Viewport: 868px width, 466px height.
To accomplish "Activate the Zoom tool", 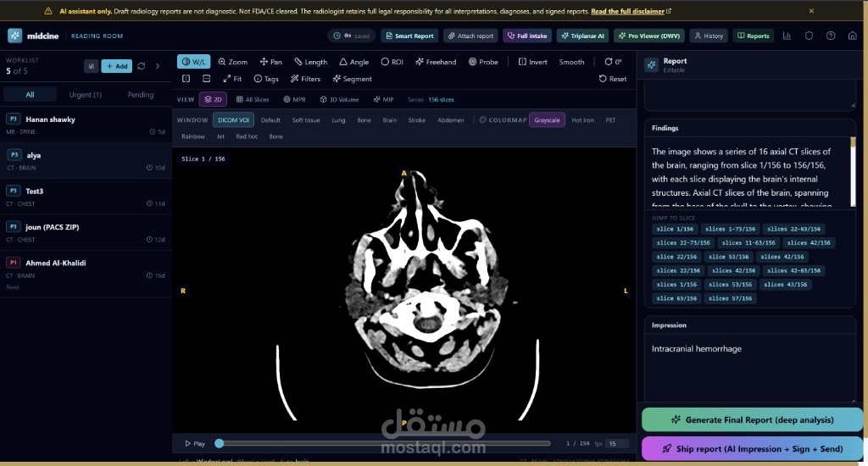I will (233, 62).
